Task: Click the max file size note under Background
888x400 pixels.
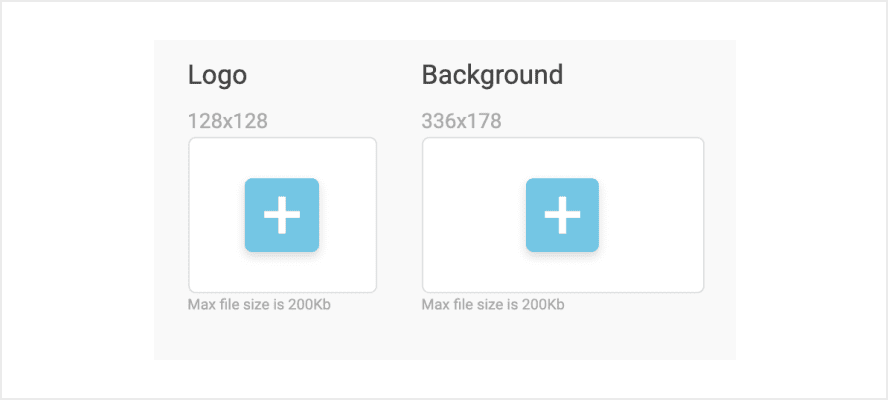Action: 493,304
